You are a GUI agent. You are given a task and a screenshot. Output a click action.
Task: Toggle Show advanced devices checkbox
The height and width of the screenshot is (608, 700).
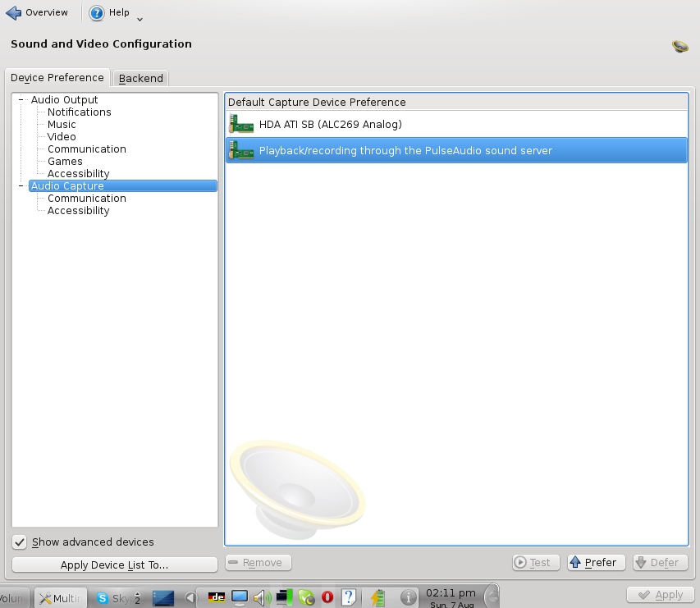21,542
